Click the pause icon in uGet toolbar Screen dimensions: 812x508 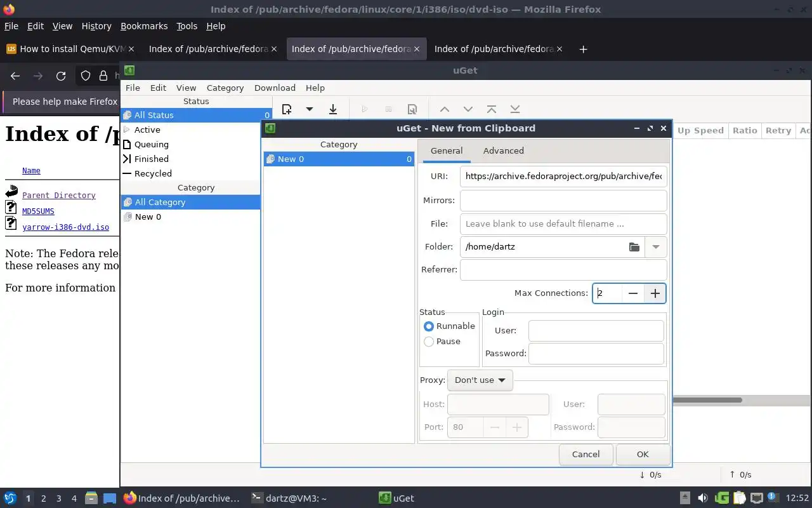click(389, 109)
